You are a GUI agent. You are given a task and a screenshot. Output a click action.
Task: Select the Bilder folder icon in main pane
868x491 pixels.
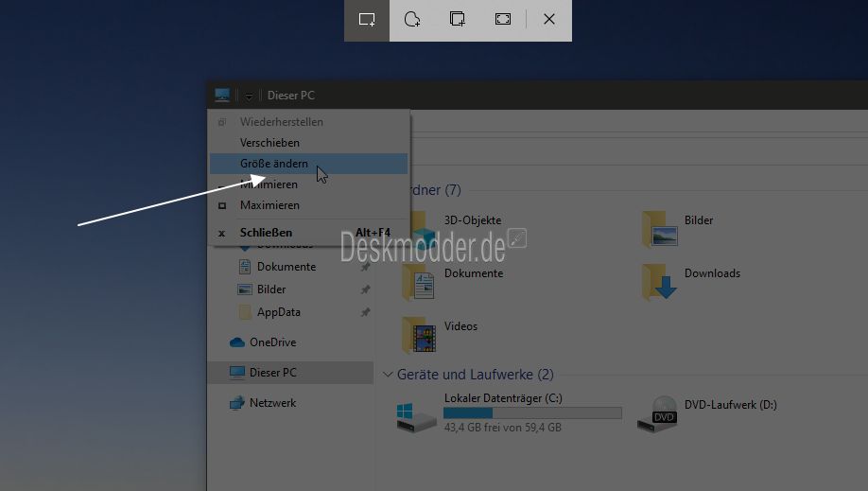point(660,229)
